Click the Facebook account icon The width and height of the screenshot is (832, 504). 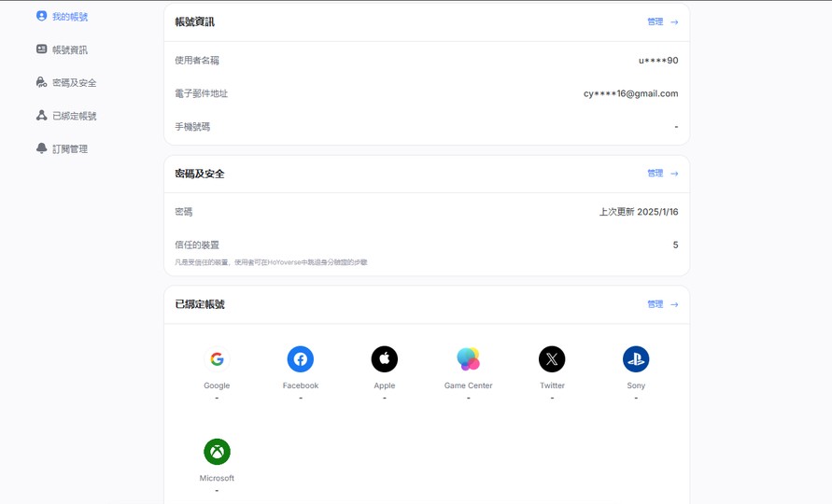[x=301, y=359]
